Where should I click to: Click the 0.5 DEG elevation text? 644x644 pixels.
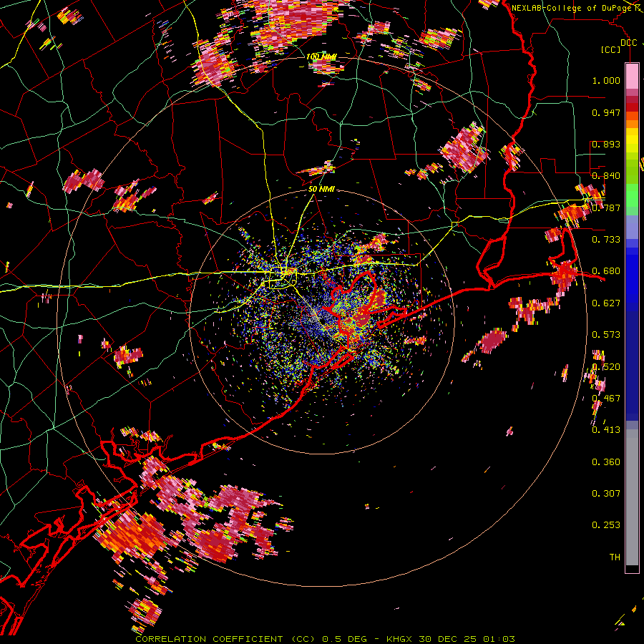345,639
